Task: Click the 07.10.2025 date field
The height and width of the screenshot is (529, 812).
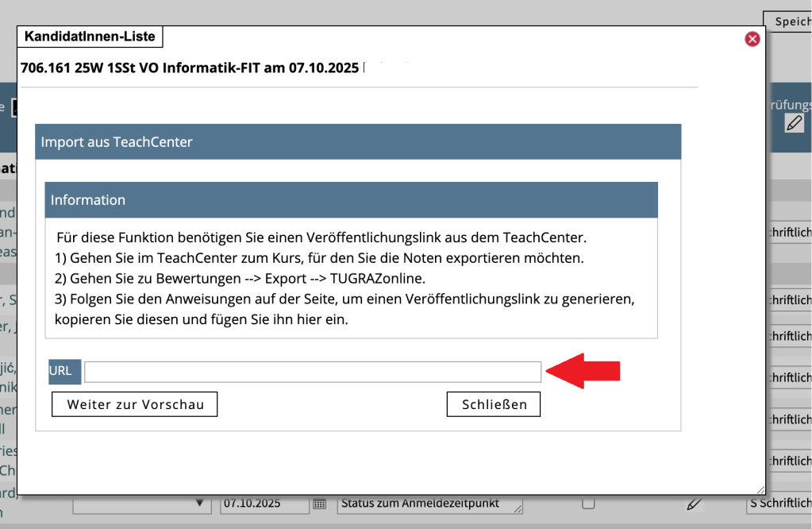Action: click(x=264, y=504)
